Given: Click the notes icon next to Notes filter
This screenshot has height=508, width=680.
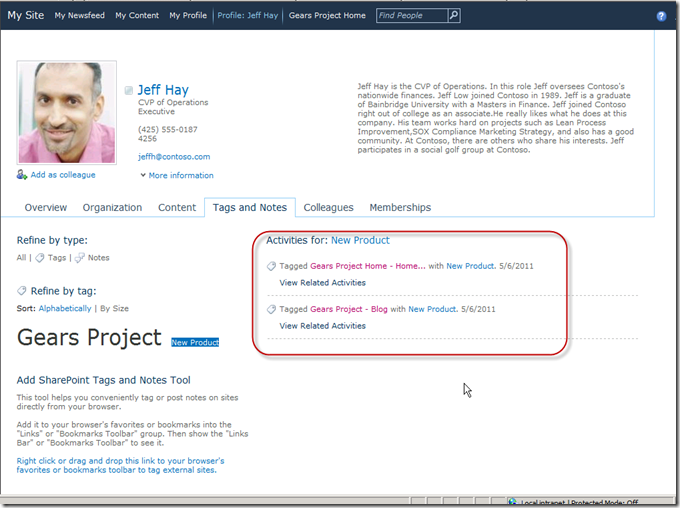Looking at the screenshot, I should (79, 258).
